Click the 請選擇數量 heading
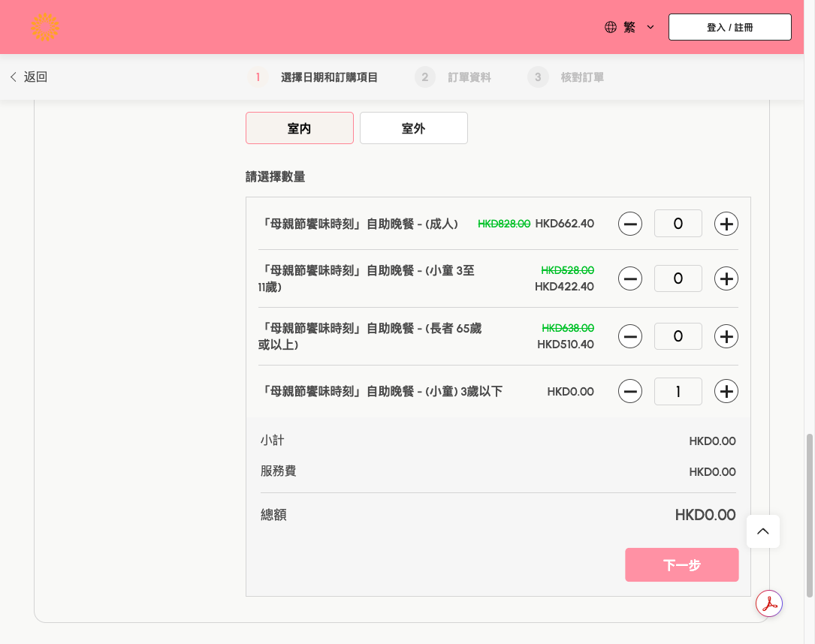The height and width of the screenshot is (644, 815). pyautogui.click(x=276, y=176)
